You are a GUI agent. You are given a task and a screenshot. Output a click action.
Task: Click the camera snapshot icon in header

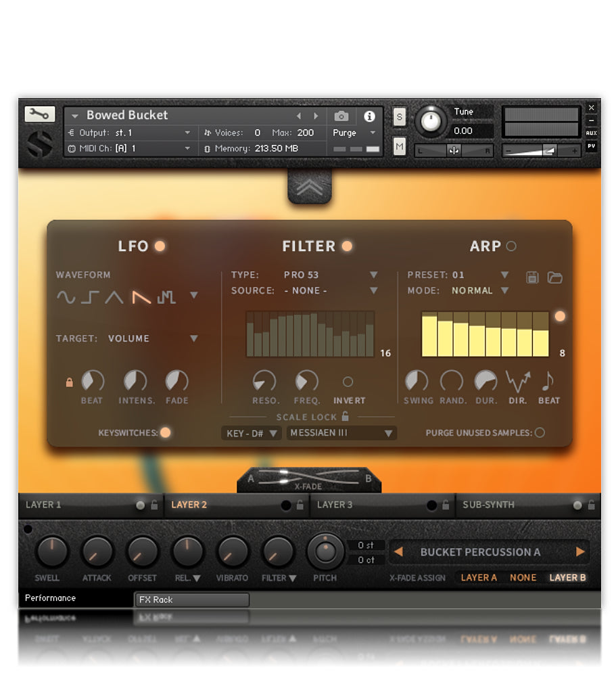pyautogui.click(x=341, y=116)
